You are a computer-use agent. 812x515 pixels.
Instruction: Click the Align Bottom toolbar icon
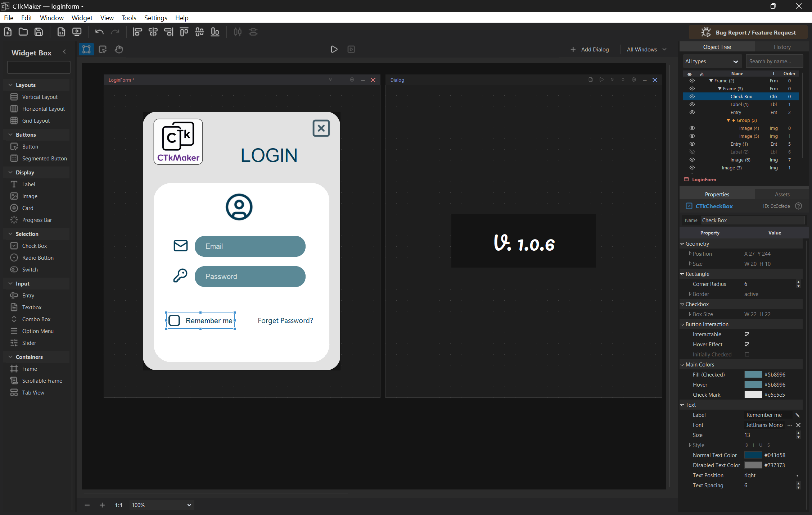point(215,32)
